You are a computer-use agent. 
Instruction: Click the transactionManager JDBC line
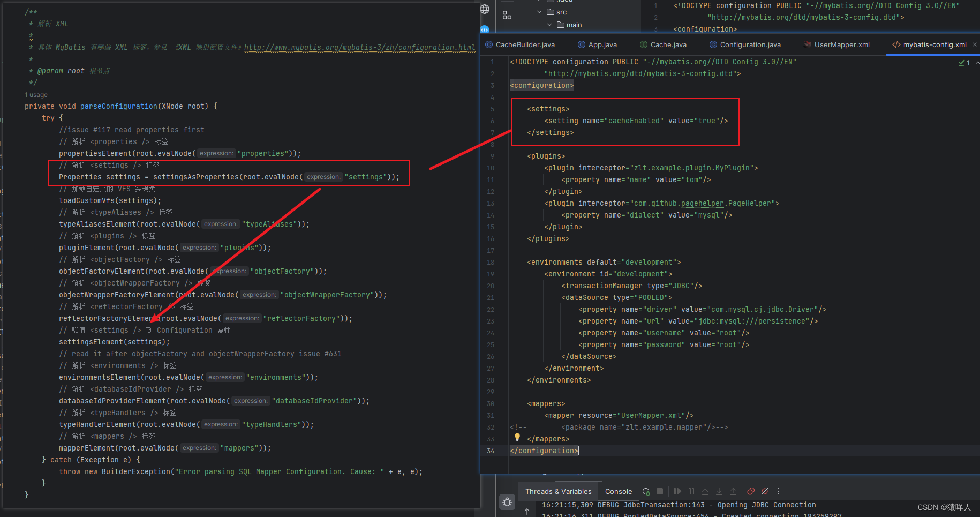pyautogui.click(x=631, y=286)
